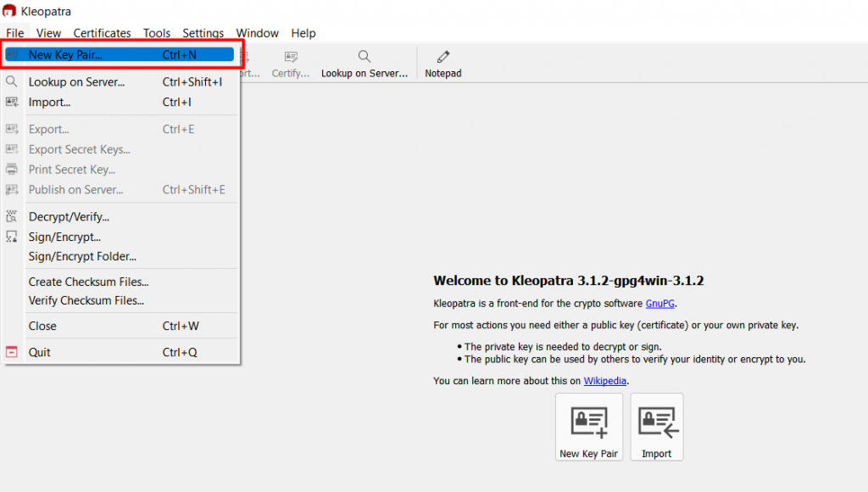
Task: Click Publish on Server... menu entry
Action: click(x=120, y=189)
